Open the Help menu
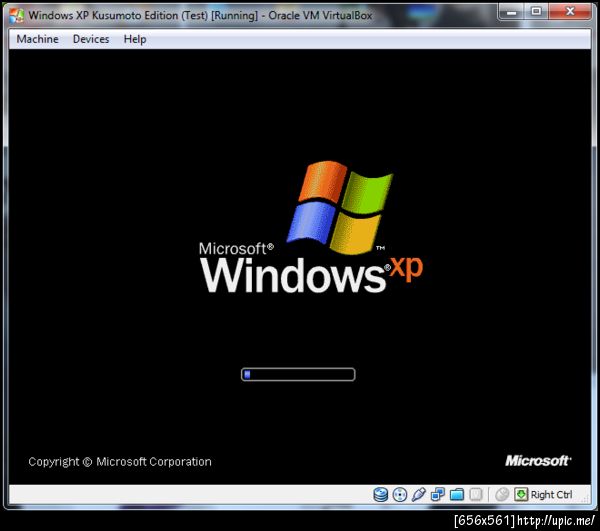The image size is (600, 531). 135,39
